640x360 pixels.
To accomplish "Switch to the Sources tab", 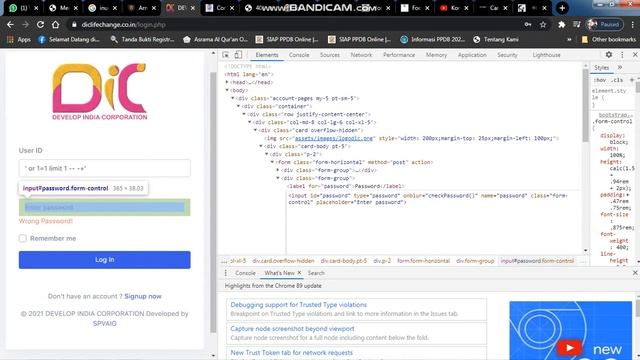I will [x=330, y=55].
